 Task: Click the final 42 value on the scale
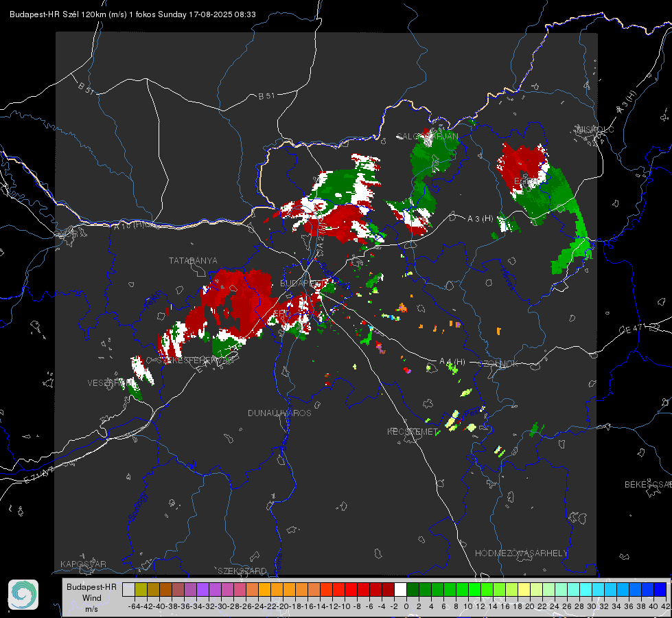pyautogui.click(x=665, y=606)
